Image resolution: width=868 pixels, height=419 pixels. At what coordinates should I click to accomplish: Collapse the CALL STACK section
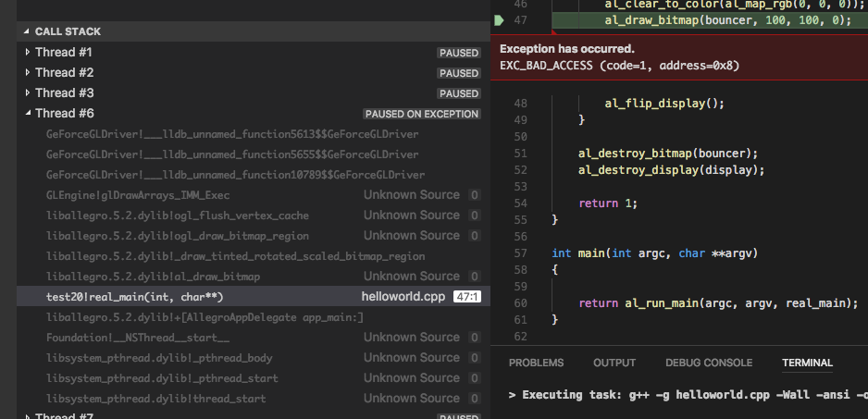coord(27,31)
